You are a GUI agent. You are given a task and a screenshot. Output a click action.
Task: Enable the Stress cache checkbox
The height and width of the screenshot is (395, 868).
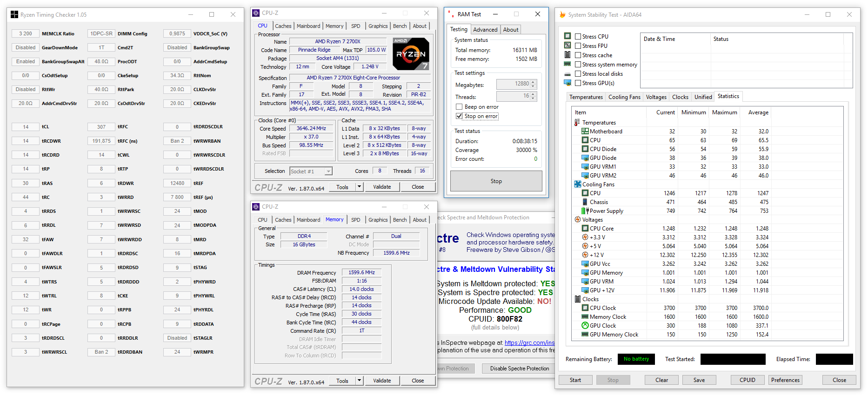click(578, 55)
